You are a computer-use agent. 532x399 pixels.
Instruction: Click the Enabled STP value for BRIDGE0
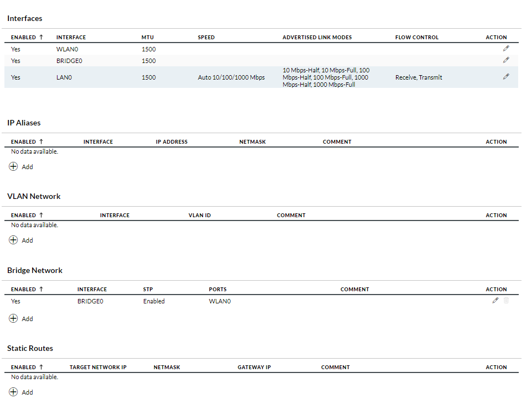154,301
